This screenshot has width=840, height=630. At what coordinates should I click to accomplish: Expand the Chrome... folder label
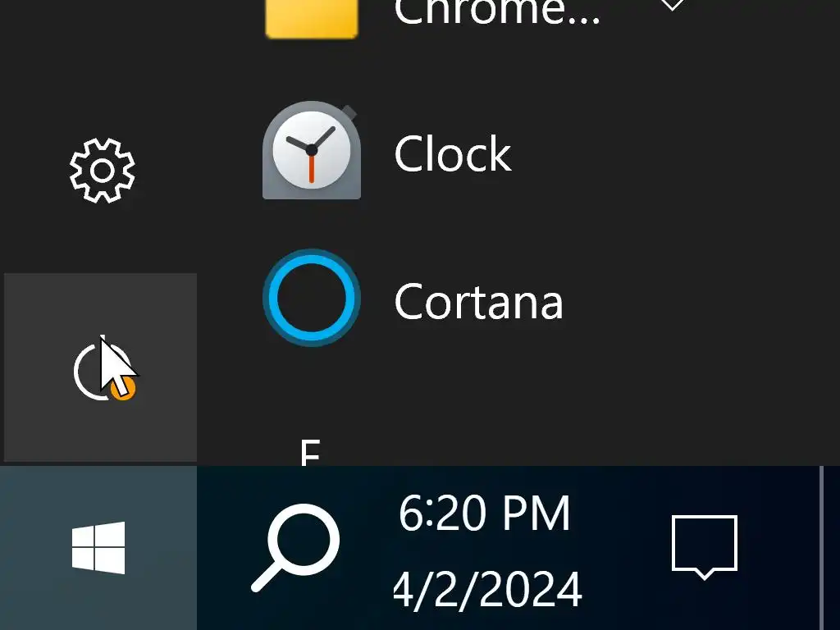[497, 11]
